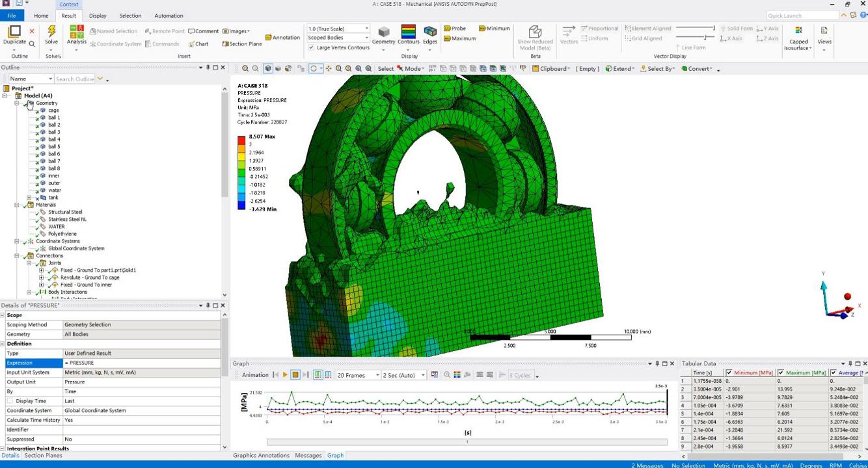Open the 2 Sec (Auto) dropdown

403,375
